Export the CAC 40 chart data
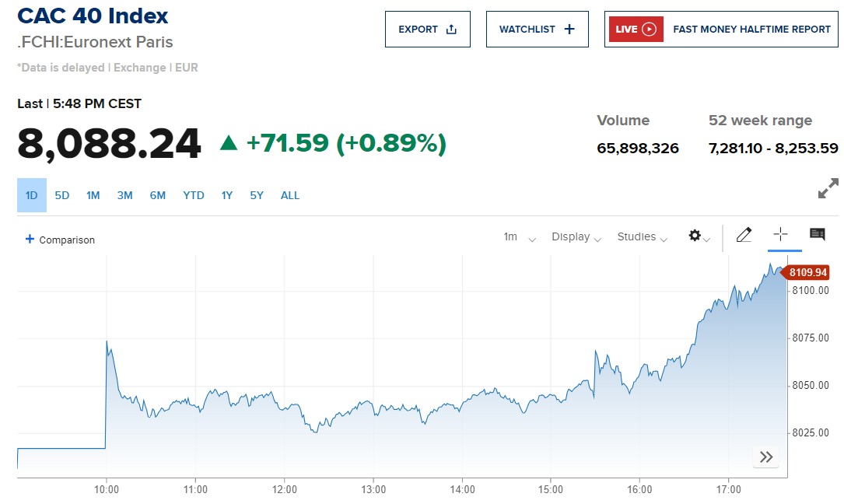844x504 pixels. pyautogui.click(x=428, y=30)
